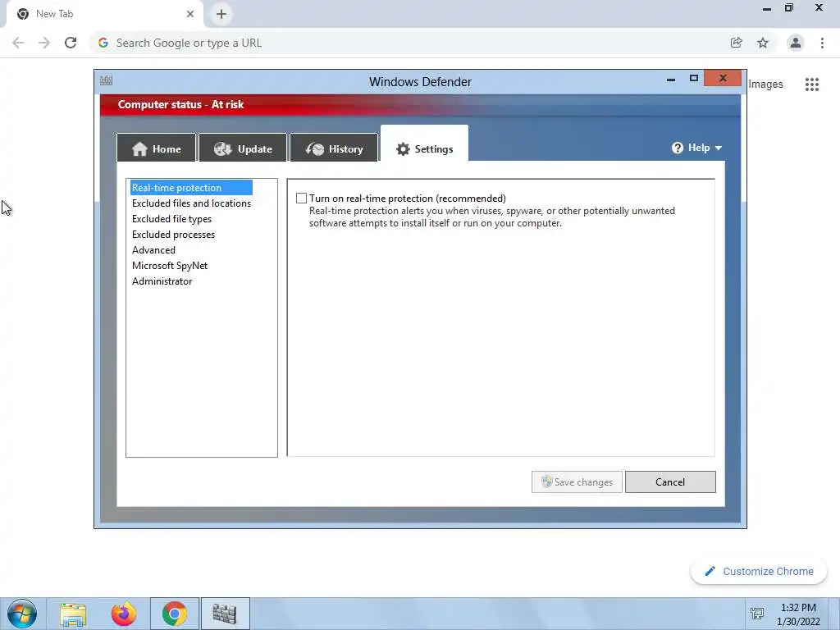
Task: Maximize the Windows Defender window
Action: 694,78
